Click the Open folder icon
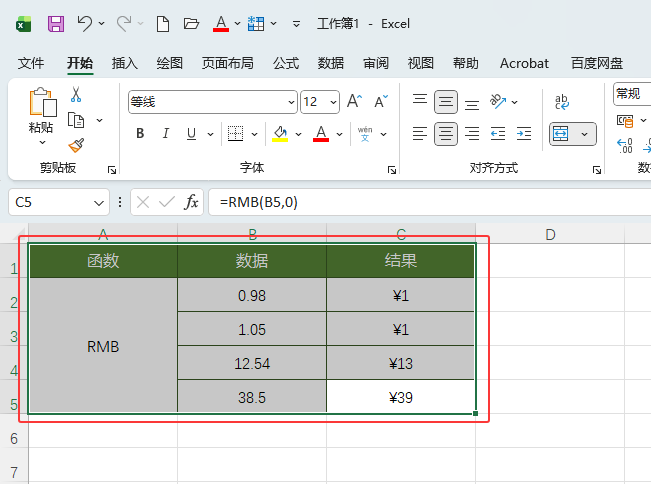Image resolution: width=651 pixels, height=484 pixels. coord(191,24)
